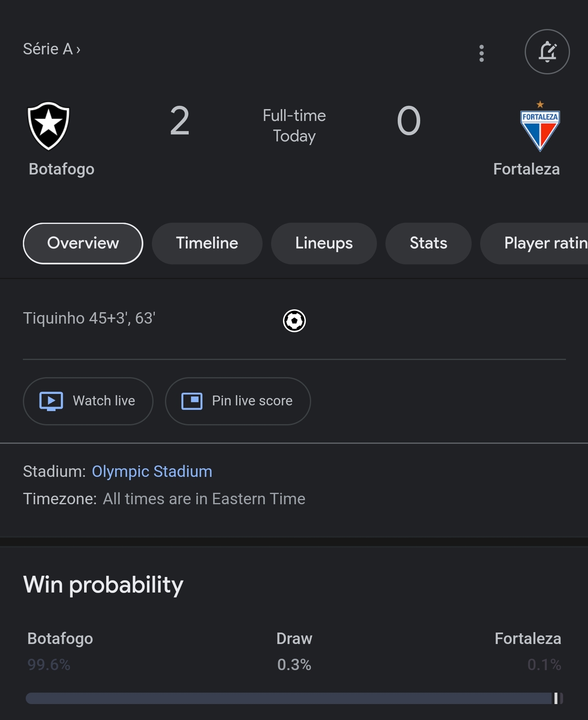
Task: Click the win probability bar
Action: click(294, 698)
